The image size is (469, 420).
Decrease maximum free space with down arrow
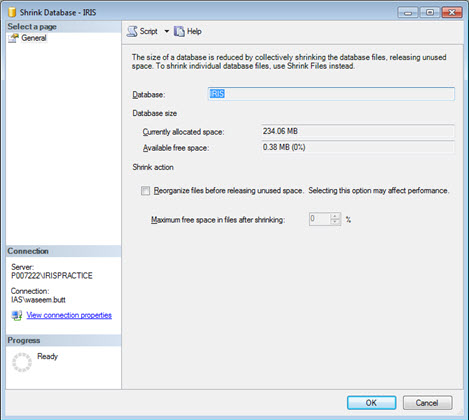coord(335,222)
